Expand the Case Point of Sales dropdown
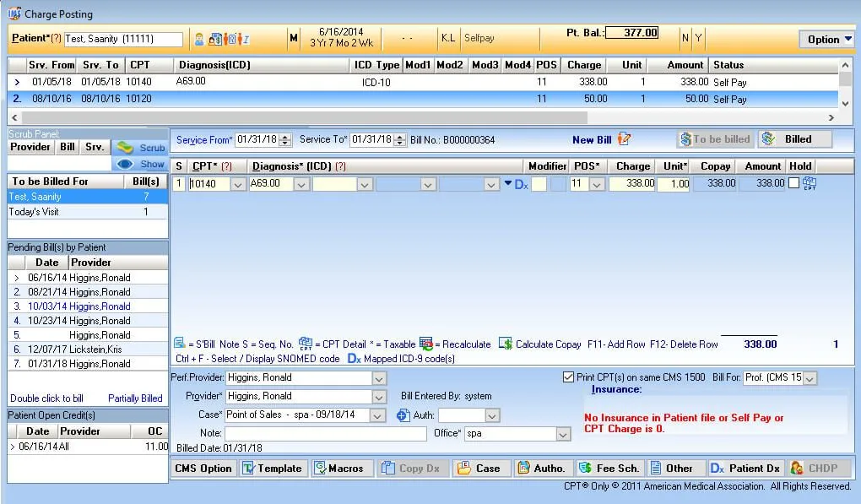 (377, 415)
